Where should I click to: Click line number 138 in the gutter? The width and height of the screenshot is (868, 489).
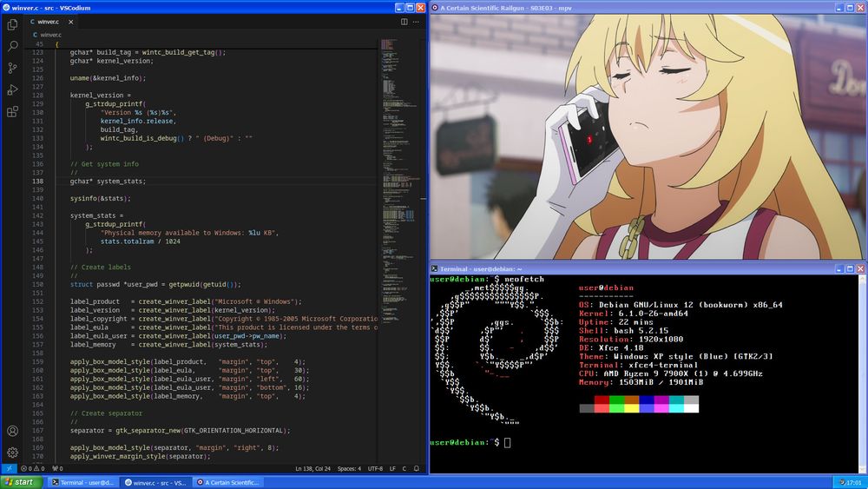37,181
